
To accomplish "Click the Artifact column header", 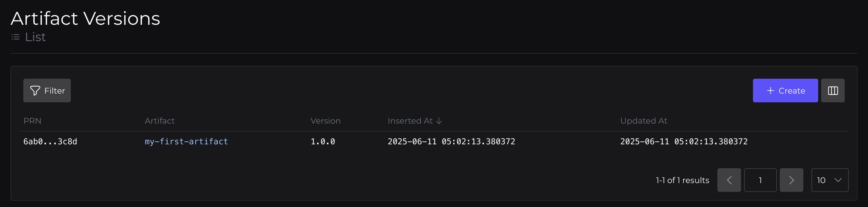I will 159,121.
